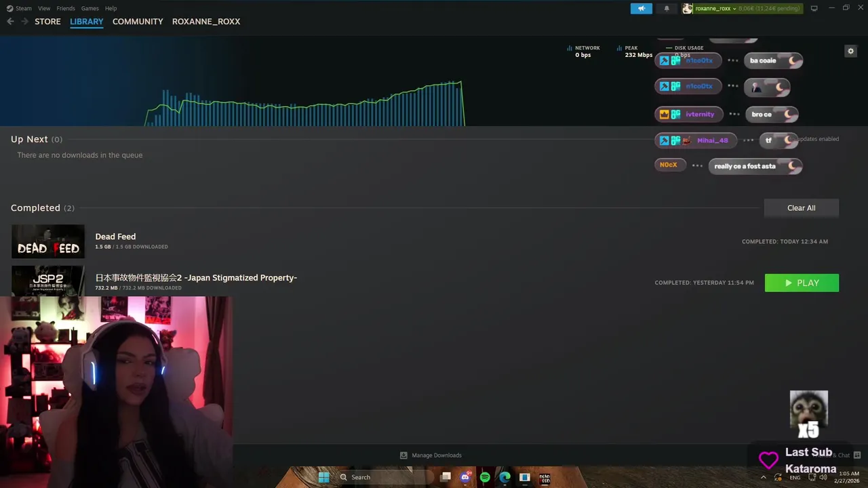Image resolution: width=868 pixels, height=488 pixels.
Task: Click Clear All completed downloads
Action: click(801, 208)
